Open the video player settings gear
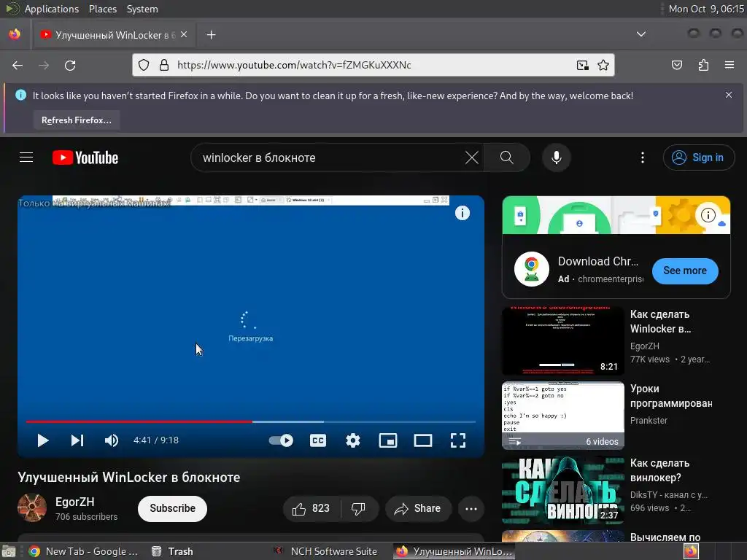747x560 pixels. pos(352,440)
